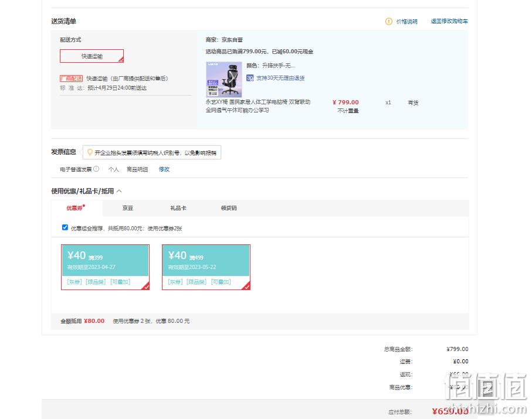The width and height of the screenshot is (532, 419).
Task: Switch to the 礼品卡 tab
Action: click(178, 208)
